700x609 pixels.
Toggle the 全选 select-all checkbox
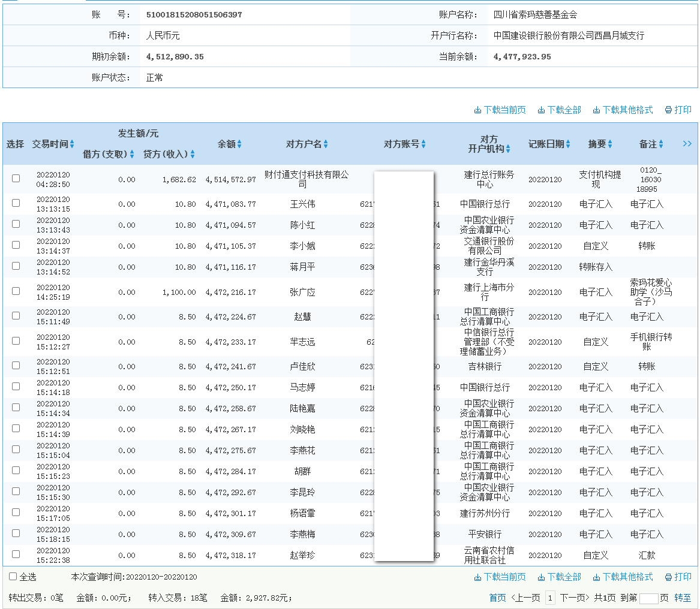(13, 577)
